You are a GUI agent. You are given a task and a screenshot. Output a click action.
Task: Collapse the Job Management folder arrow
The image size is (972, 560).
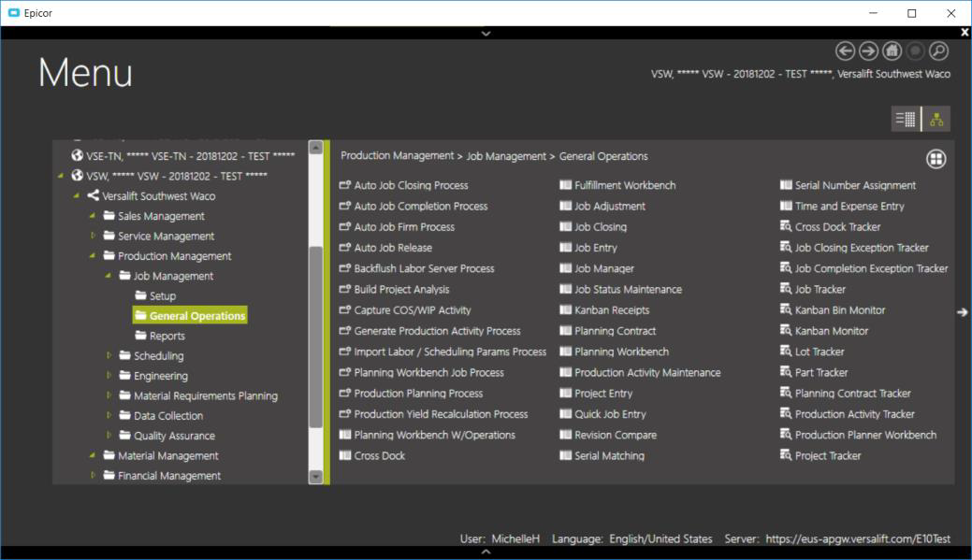click(x=109, y=276)
